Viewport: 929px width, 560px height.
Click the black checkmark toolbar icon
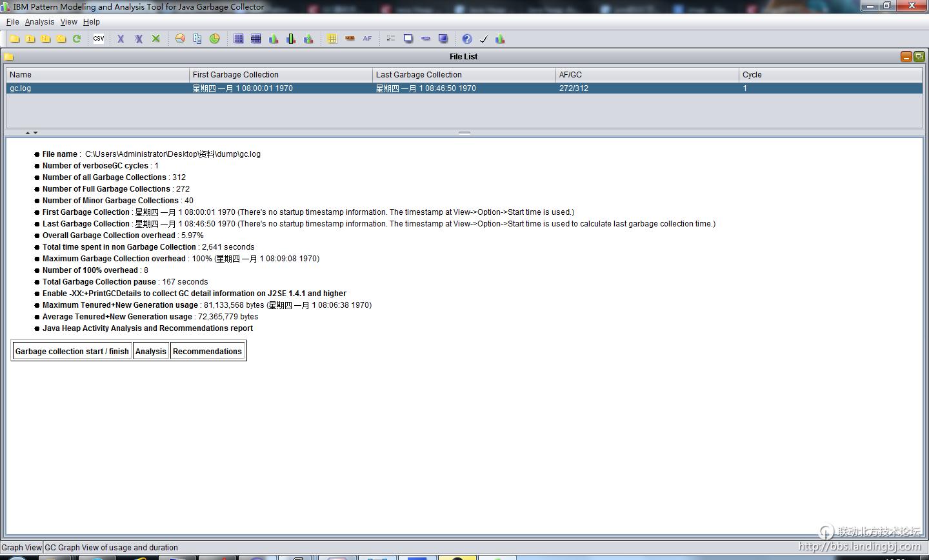[484, 39]
